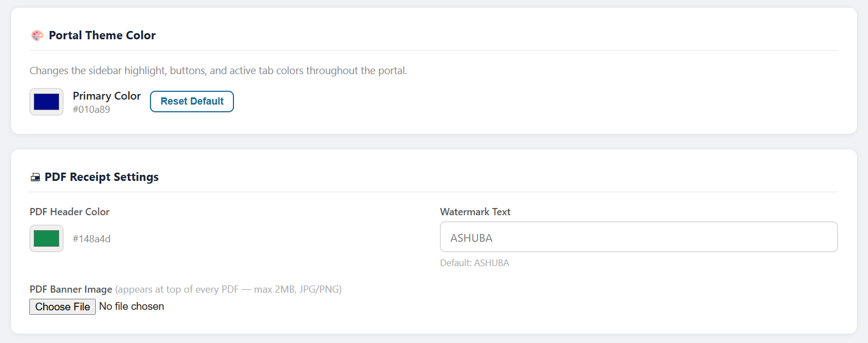Screen dimensions: 868x343
Task: Click the palette icon beside Portal Theme Color
Action: tap(37, 35)
